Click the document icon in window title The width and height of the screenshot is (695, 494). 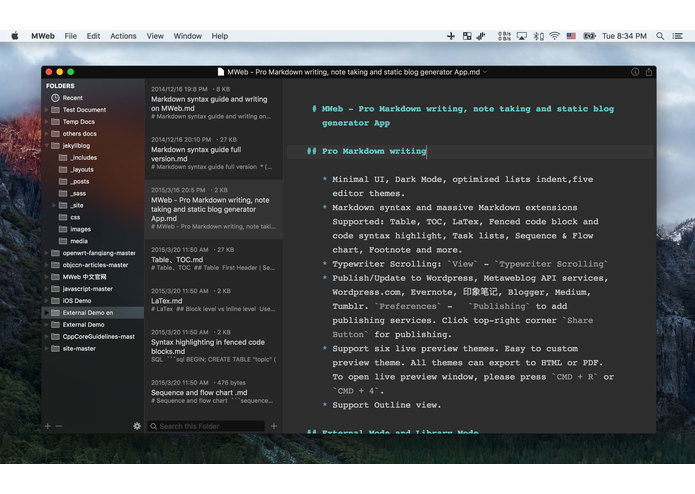221,72
